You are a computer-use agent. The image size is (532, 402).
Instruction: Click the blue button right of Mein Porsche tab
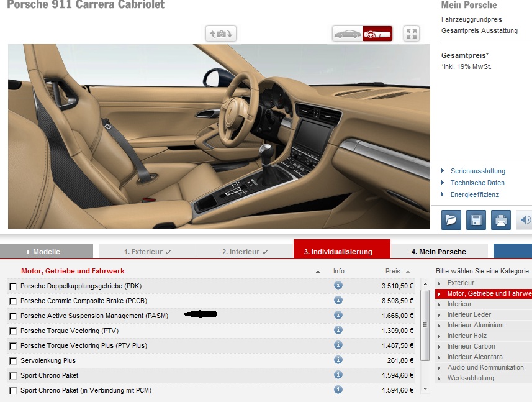[513, 251]
